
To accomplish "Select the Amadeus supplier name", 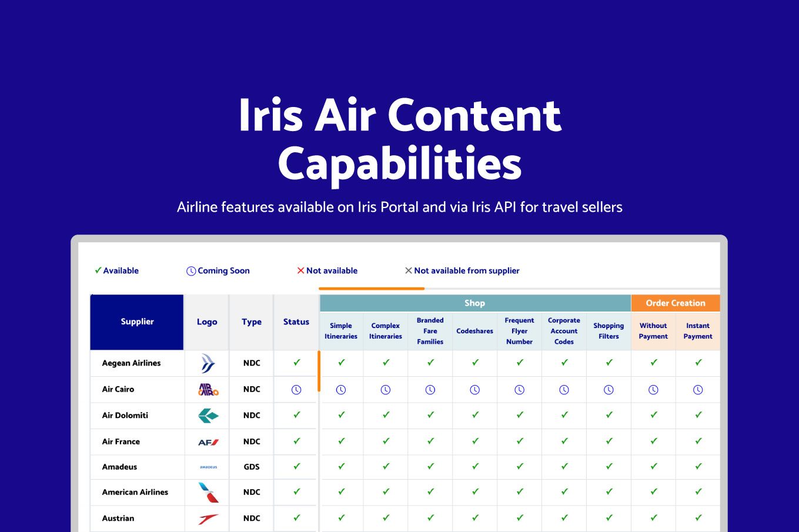I will [119, 467].
